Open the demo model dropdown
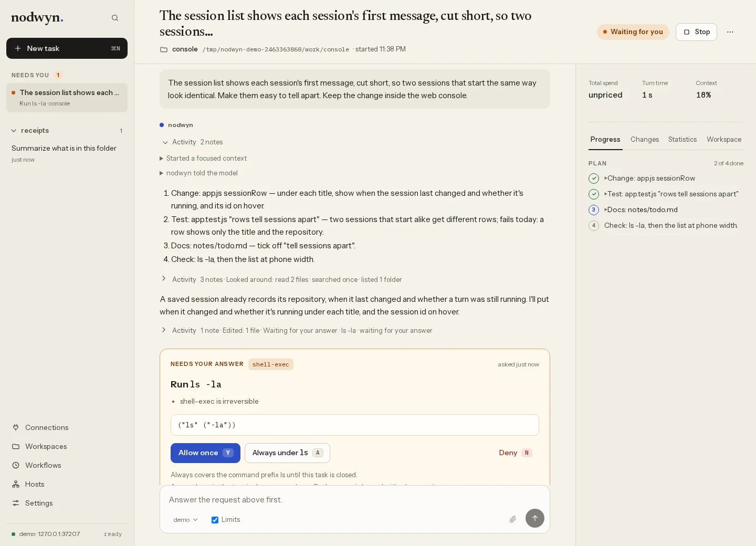This screenshot has width=756, height=546. click(x=186, y=520)
